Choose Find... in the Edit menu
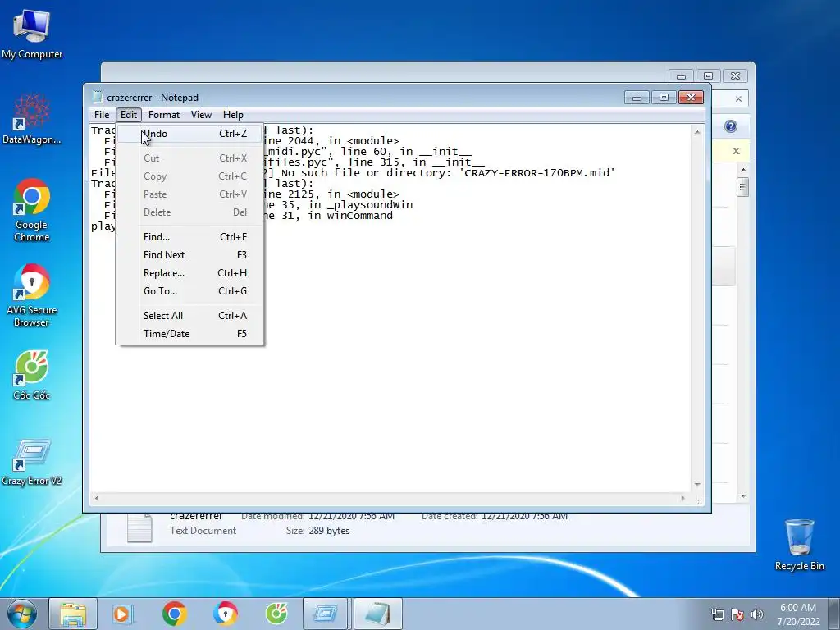The width and height of the screenshot is (840, 630). [x=189, y=237]
